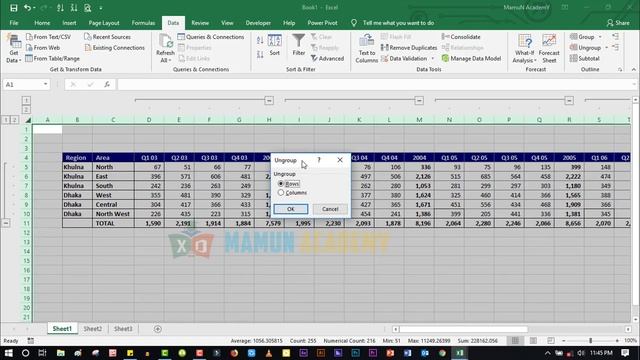Open Recent Sources

click(107, 37)
